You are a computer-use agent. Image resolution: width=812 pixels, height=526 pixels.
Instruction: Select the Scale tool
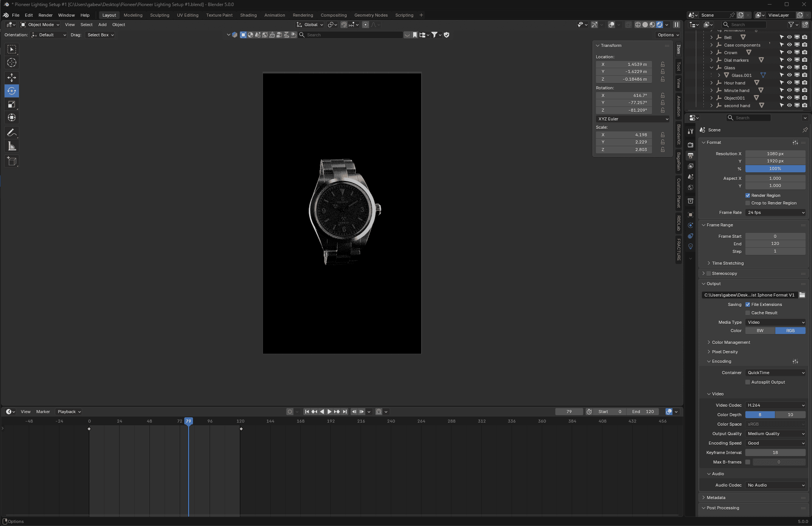[12, 105]
